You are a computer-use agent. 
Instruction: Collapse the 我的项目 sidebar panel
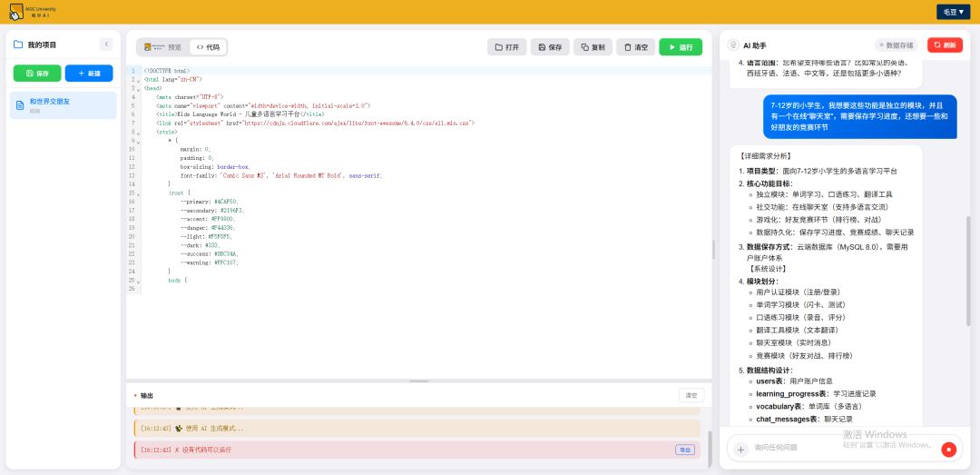105,45
